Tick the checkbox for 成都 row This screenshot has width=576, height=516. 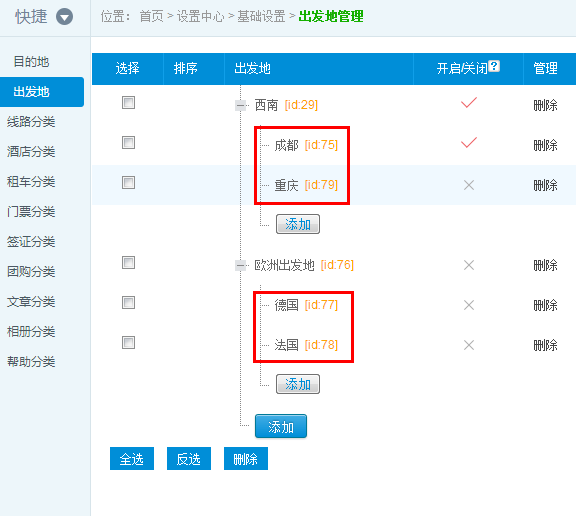(128, 142)
